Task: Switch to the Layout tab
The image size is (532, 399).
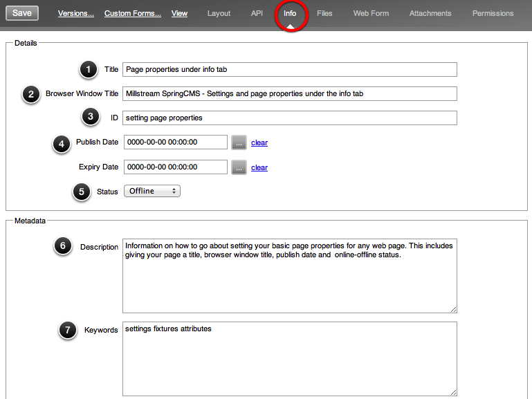Action: point(219,13)
